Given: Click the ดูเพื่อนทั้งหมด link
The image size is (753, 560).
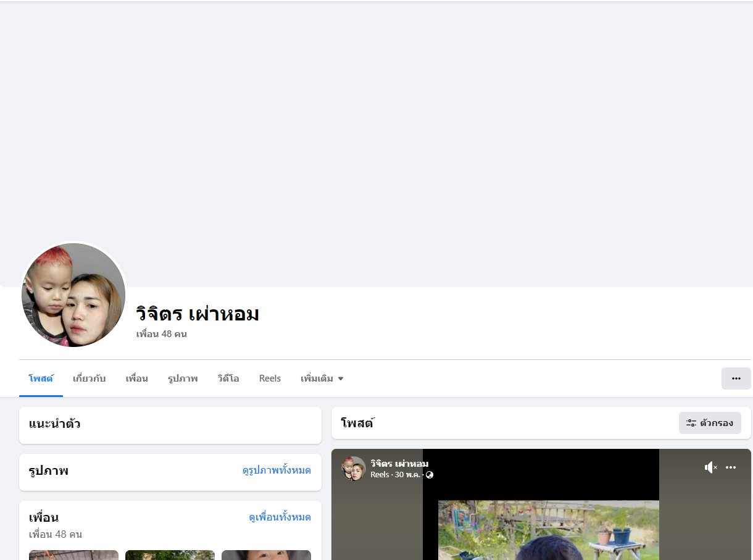Looking at the screenshot, I should (280, 517).
